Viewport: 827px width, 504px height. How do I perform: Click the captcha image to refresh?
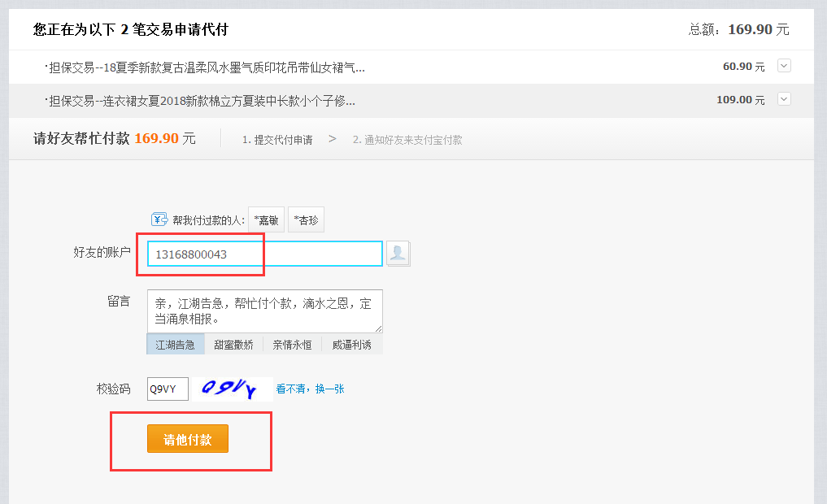[230, 389]
